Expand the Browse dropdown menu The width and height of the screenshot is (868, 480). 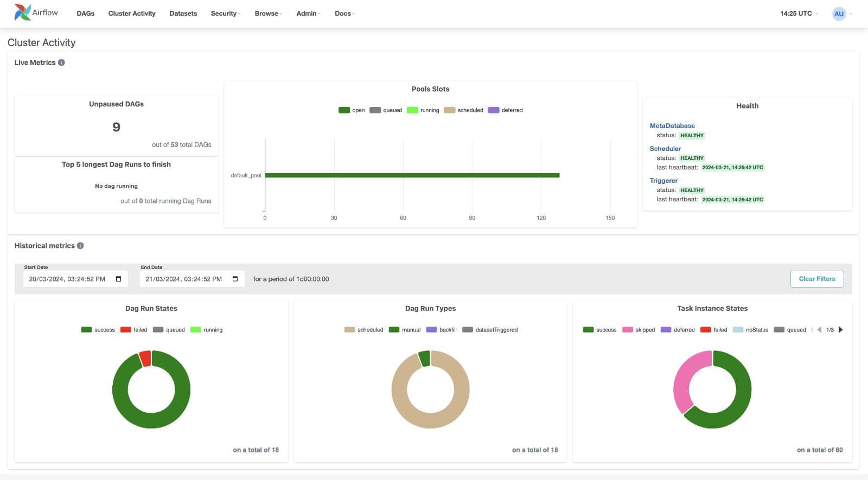(x=269, y=14)
